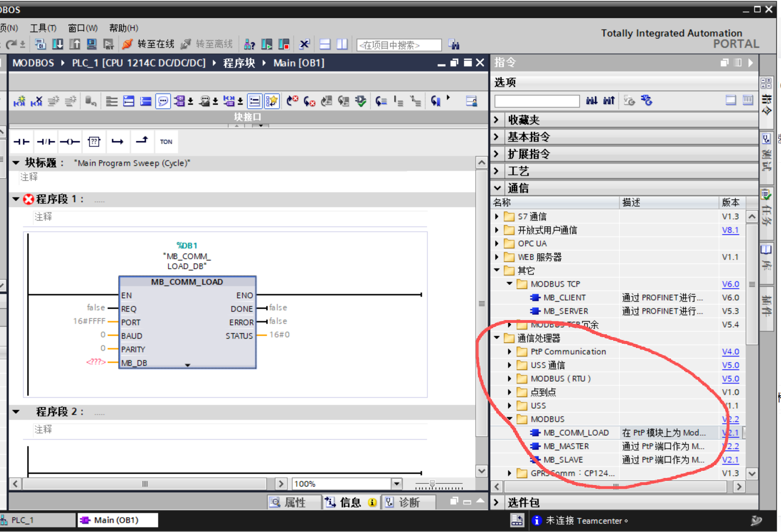
Task: Expand the PtP Communication folder
Action: pos(509,352)
